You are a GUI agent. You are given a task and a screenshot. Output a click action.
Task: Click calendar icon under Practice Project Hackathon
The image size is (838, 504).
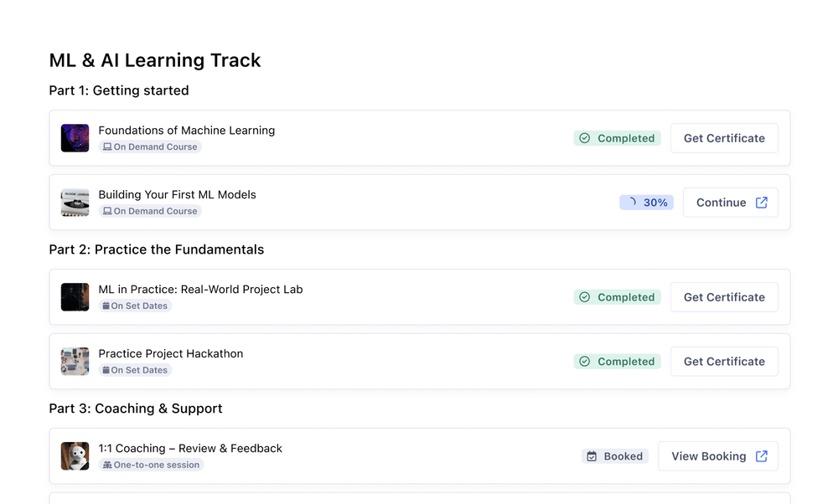click(x=106, y=370)
